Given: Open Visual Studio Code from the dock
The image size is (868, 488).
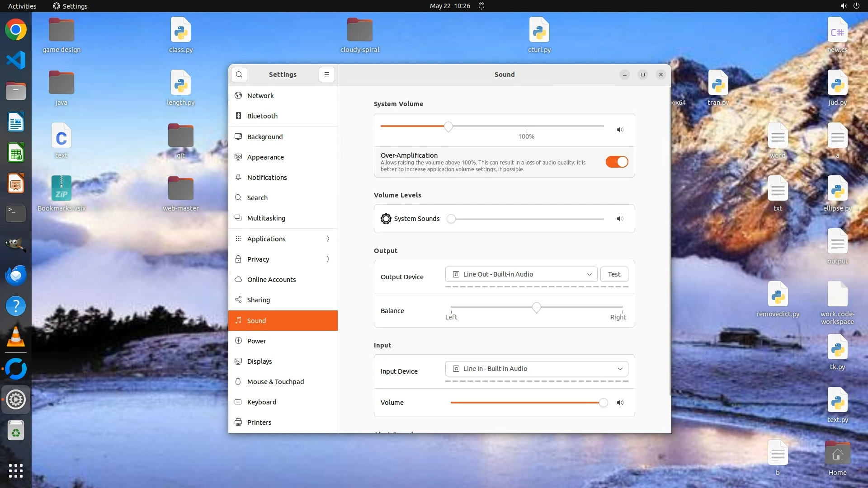Looking at the screenshot, I should tap(16, 60).
